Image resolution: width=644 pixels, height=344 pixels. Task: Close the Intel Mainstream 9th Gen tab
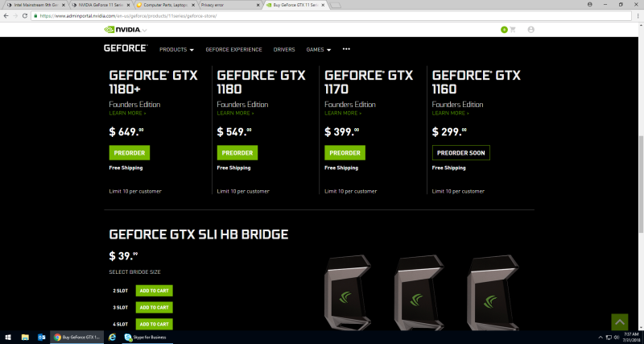[64, 5]
